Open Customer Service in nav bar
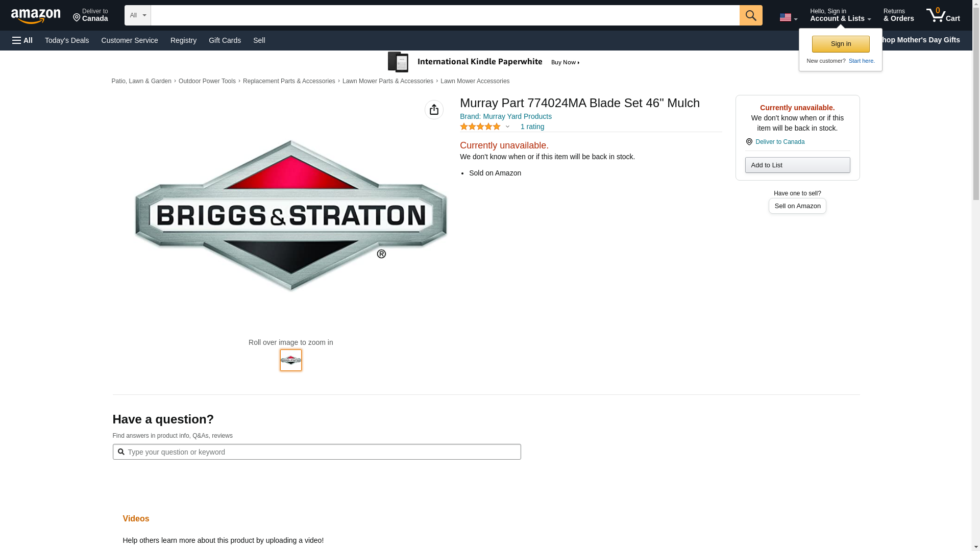This screenshot has width=980, height=551. (130, 40)
